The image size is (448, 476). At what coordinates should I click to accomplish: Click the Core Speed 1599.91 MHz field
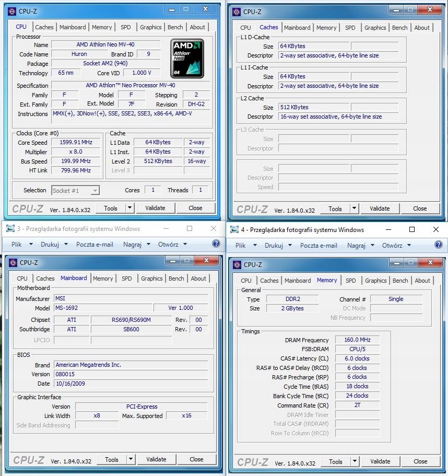(76, 142)
